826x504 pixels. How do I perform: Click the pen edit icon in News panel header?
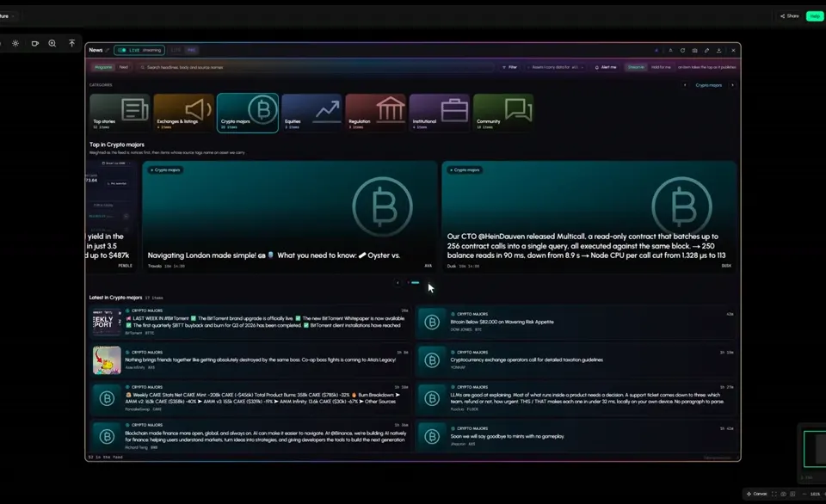pyautogui.click(x=707, y=51)
